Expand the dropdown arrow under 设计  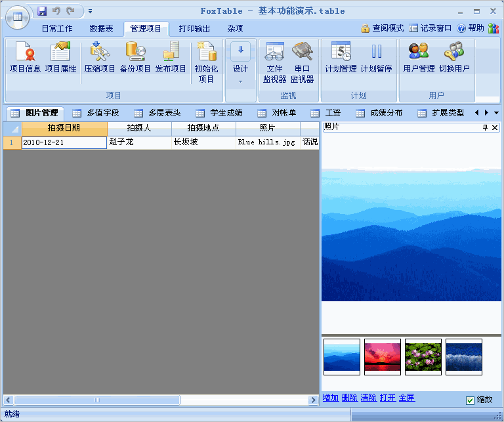[240, 81]
